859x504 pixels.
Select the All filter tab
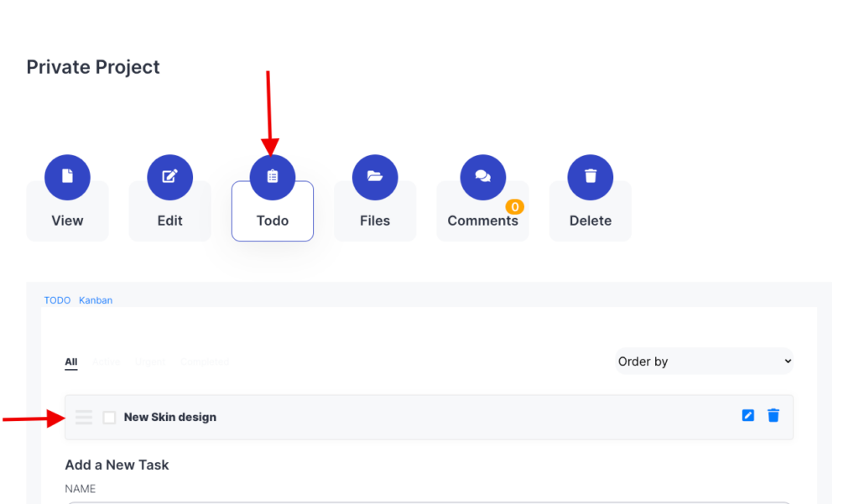click(71, 362)
